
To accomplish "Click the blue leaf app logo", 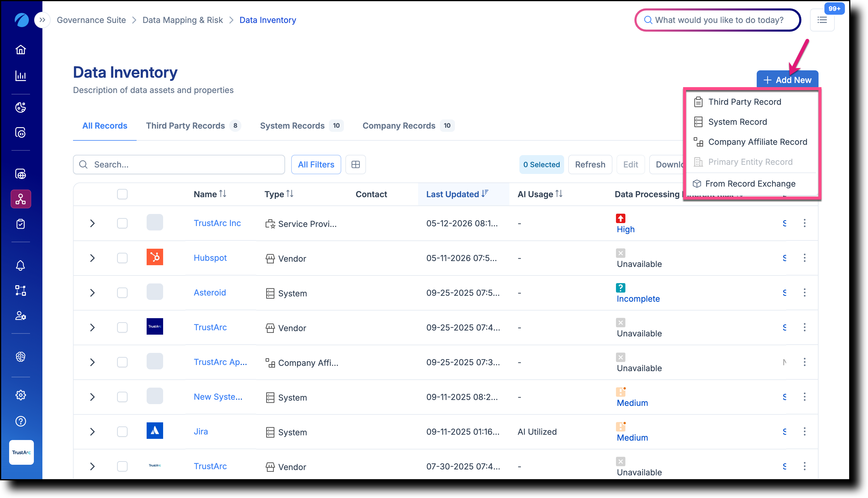I will (21, 20).
